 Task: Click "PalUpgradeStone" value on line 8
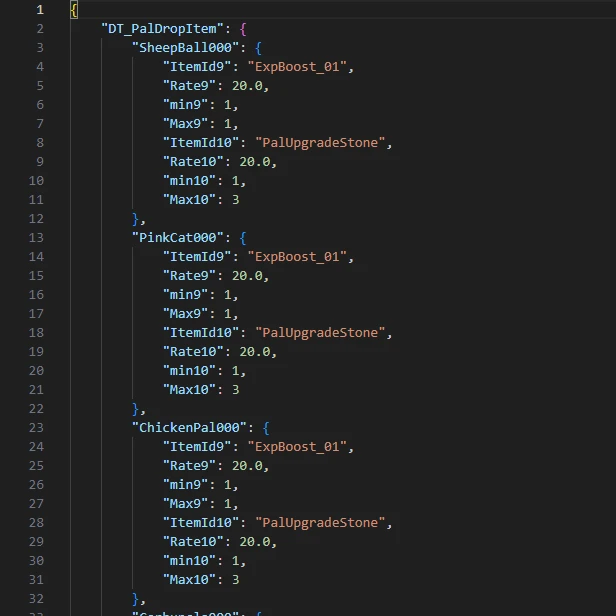[x=320, y=143]
